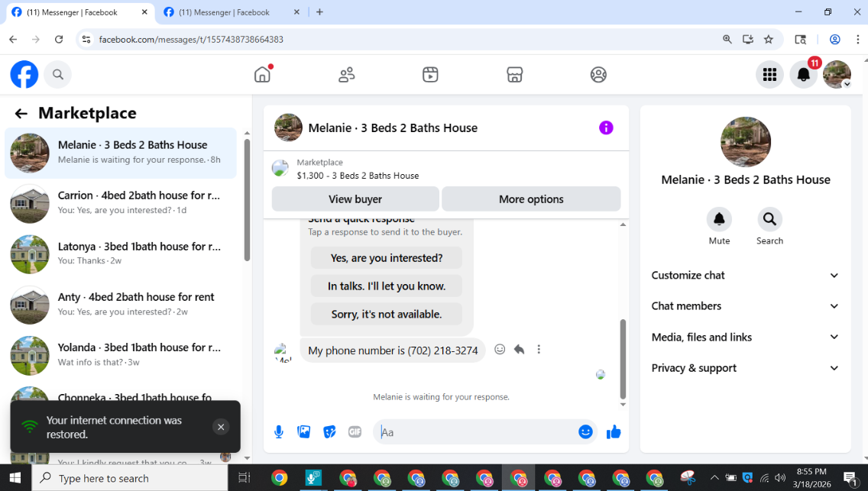This screenshot has width=868, height=491.
Task: Open the Groups icon in top navigation
Action: [598, 75]
